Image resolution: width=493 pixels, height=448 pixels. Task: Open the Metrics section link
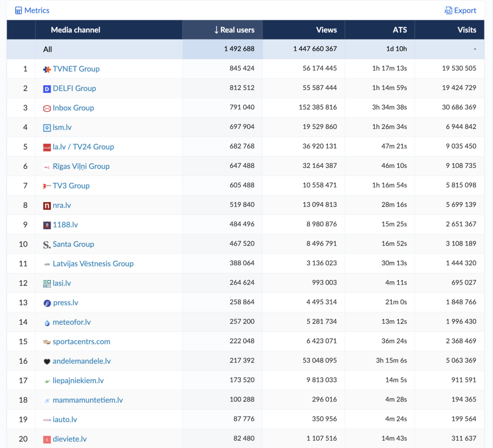(x=37, y=11)
